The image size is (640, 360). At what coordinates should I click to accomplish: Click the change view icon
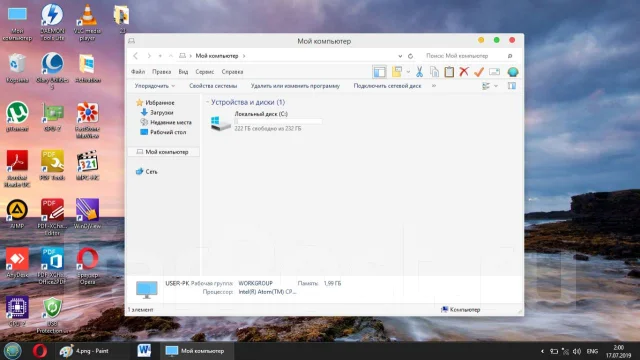[x=486, y=86]
